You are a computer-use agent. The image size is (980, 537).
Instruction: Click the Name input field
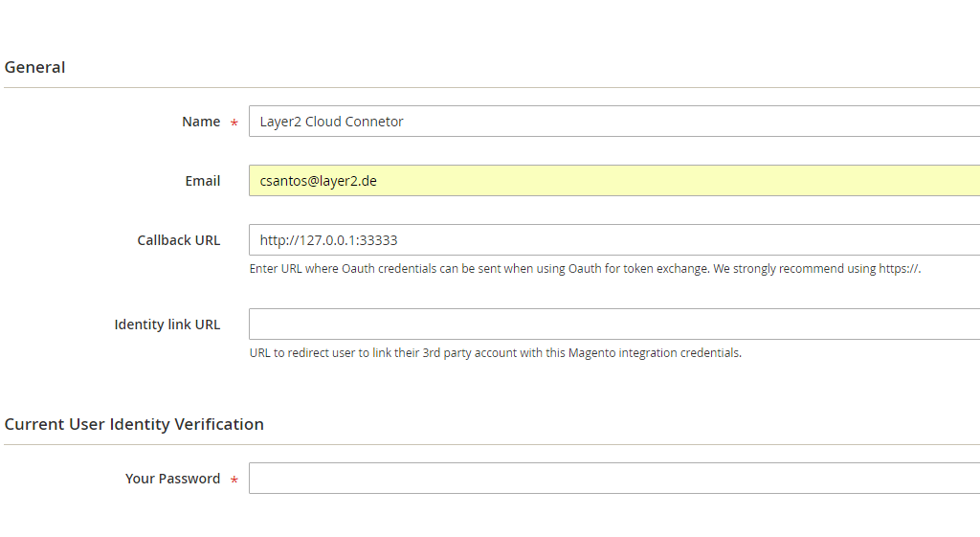612,122
